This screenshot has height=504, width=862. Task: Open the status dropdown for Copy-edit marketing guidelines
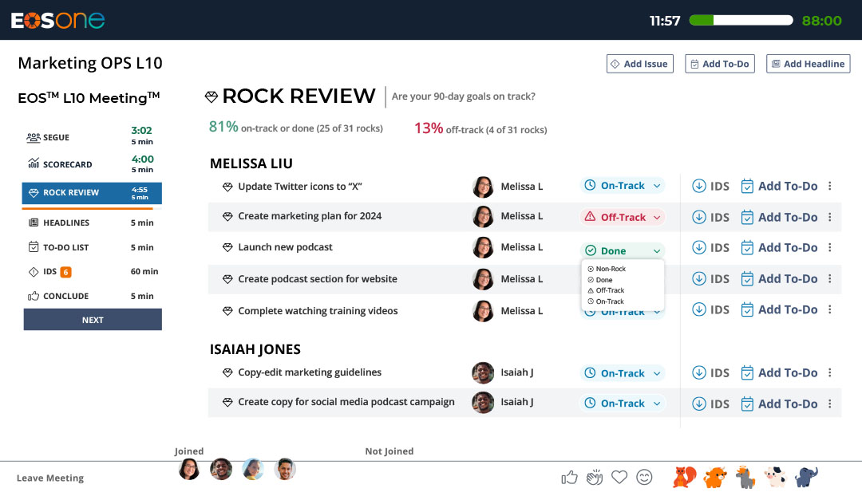click(x=623, y=372)
